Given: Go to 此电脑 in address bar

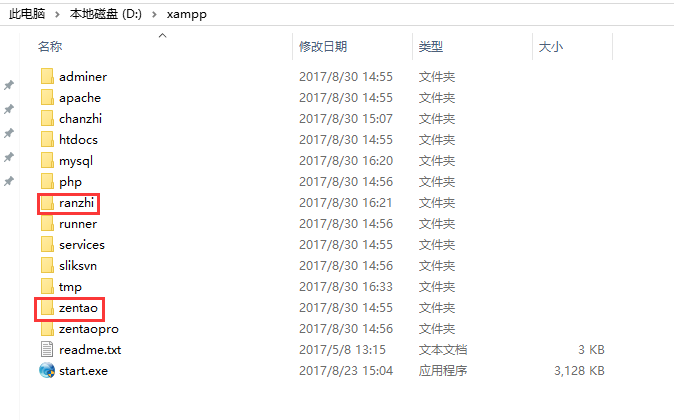Looking at the screenshot, I should [x=27, y=14].
